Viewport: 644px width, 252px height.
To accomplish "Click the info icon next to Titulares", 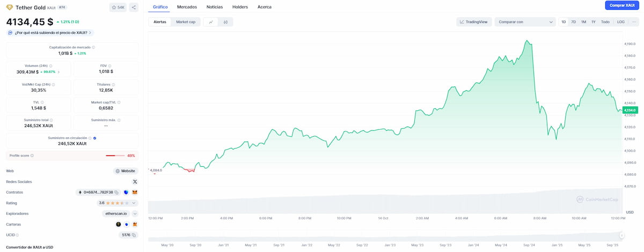I will 114,84.
